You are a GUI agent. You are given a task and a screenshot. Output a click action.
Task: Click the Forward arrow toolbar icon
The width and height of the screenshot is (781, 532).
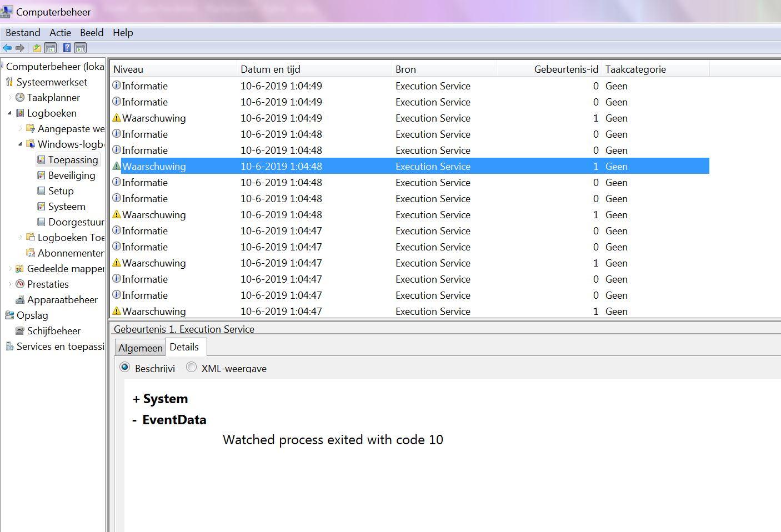pyautogui.click(x=20, y=48)
